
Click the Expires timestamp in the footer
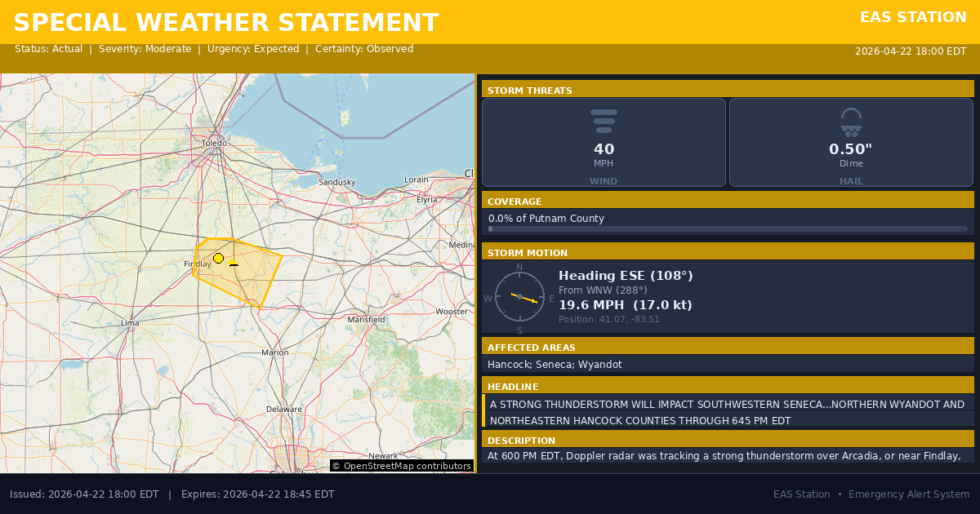(x=257, y=494)
